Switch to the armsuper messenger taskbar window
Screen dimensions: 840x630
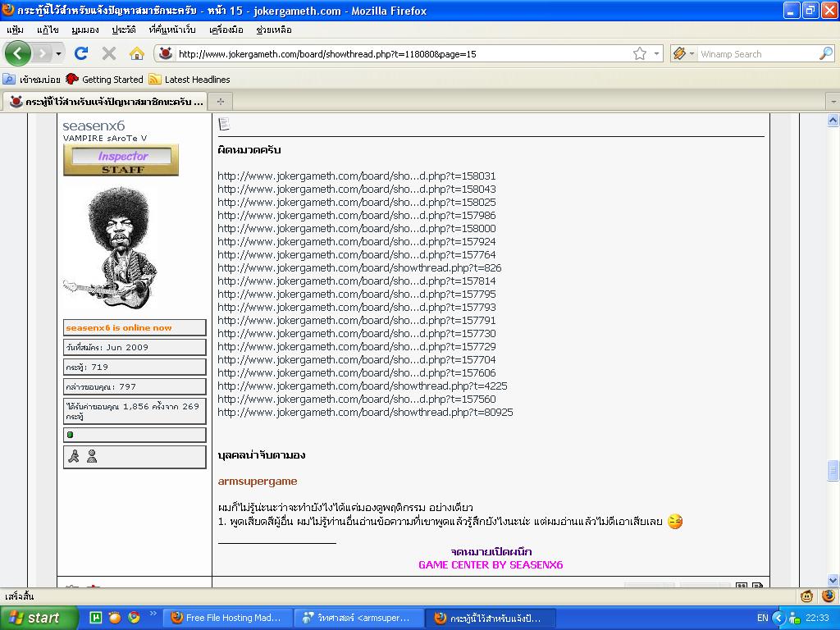pos(359,618)
